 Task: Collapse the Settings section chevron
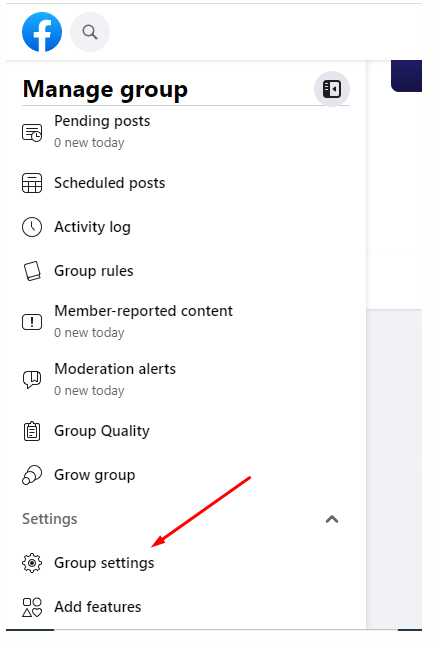click(332, 519)
